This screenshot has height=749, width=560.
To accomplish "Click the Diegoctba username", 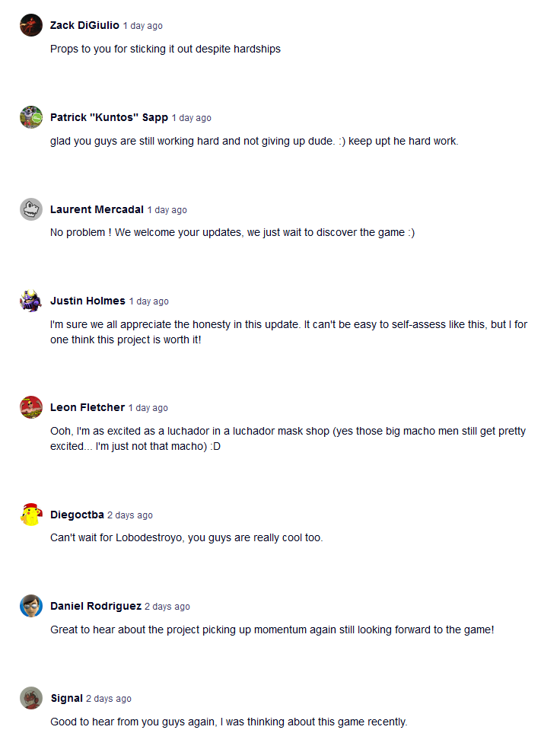I will click(x=77, y=515).
